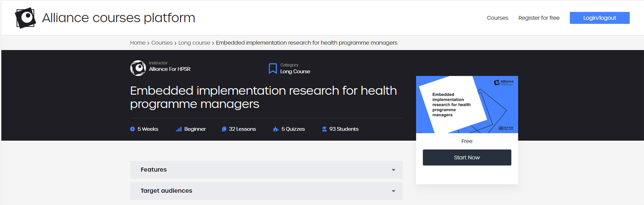
Task: Open the Courses menu item
Action: pyautogui.click(x=497, y=18)
